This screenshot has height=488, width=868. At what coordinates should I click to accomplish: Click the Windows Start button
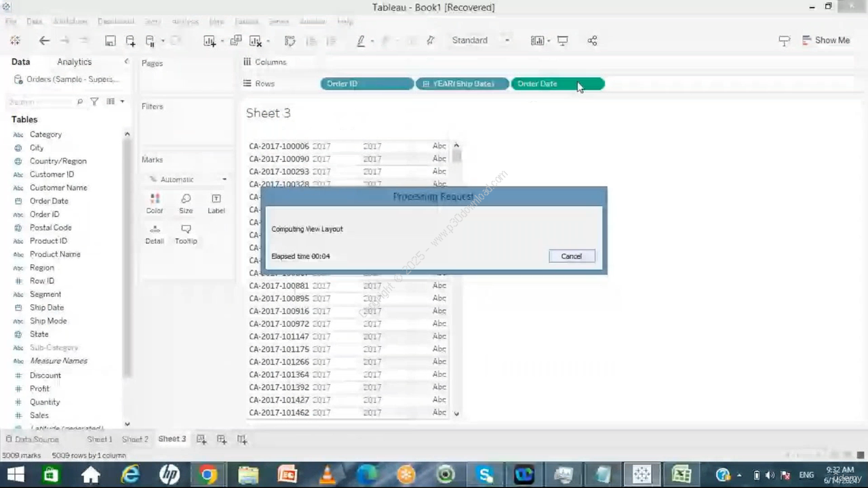(15, 474)
